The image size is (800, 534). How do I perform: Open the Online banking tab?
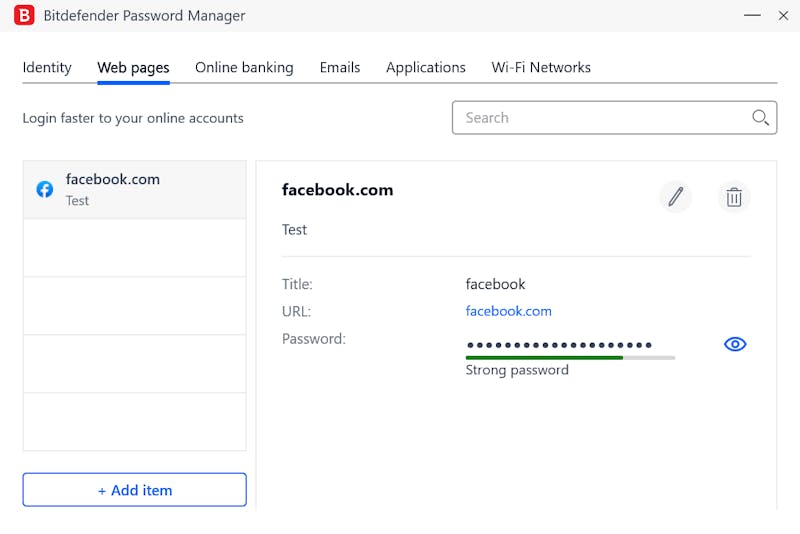(x=244, y=67)
